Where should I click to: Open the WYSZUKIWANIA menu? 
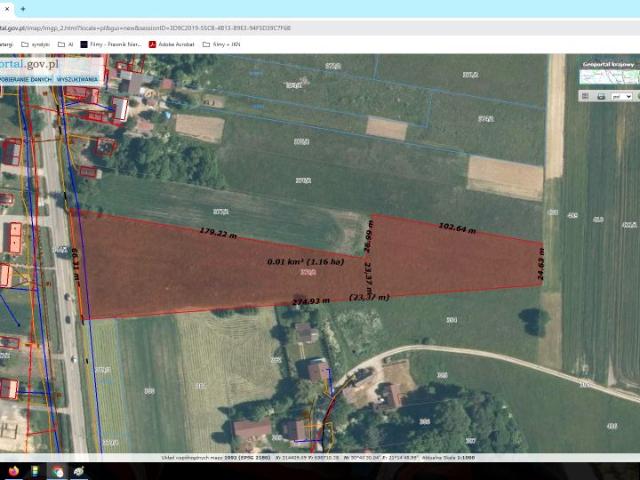pos(77,79)
